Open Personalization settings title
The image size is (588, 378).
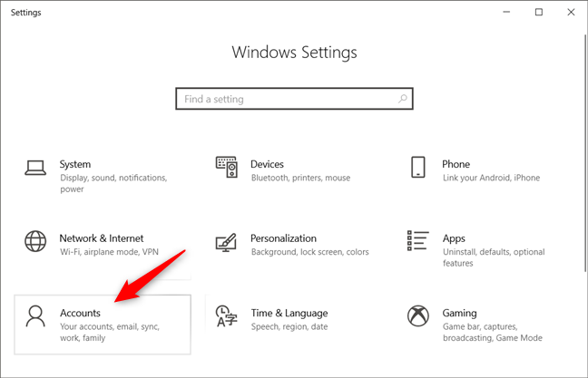click(283, 238)
